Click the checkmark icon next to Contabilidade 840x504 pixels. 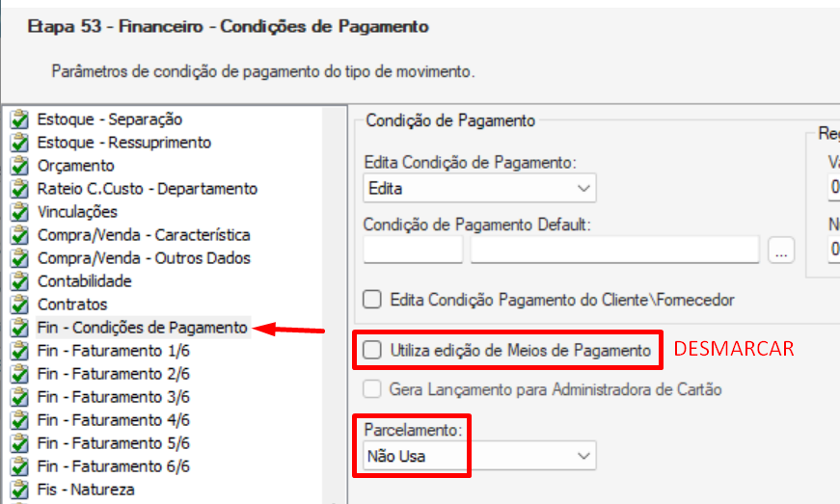pos(19,280)
